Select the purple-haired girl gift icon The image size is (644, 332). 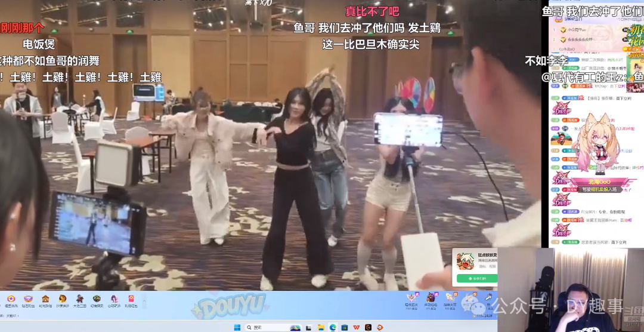coord(114,299)
